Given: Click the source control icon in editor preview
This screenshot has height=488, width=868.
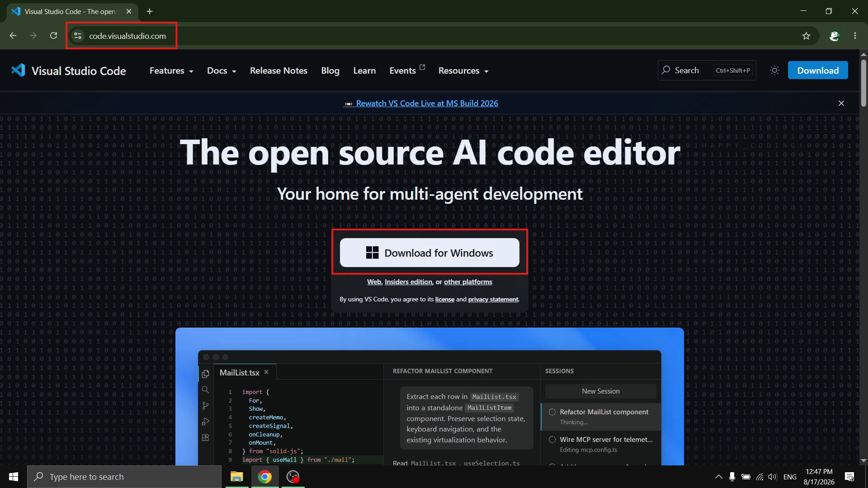Looking at the screenshot, I should point(205,406).
